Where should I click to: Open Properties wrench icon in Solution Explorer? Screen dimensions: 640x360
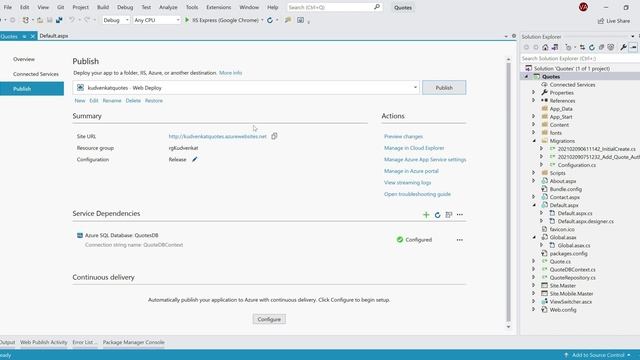tap(623, 47)
